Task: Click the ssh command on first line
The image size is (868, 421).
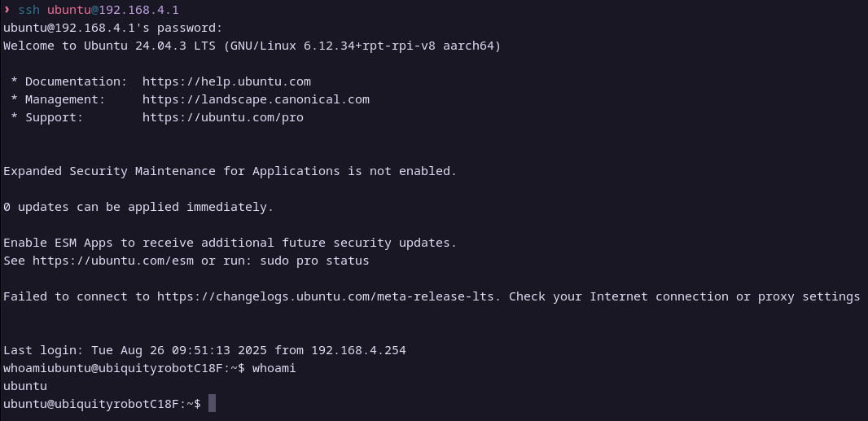Action: click(28, 10)
